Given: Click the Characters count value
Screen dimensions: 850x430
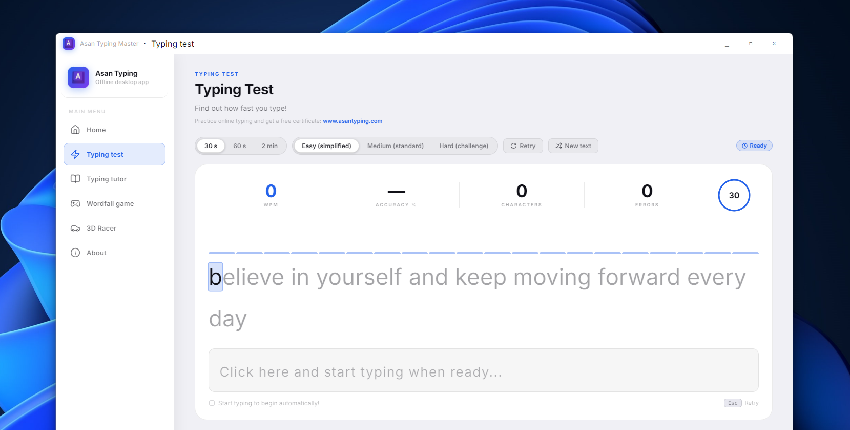Looking at the screenshot, I should click(x=521, y=191).
